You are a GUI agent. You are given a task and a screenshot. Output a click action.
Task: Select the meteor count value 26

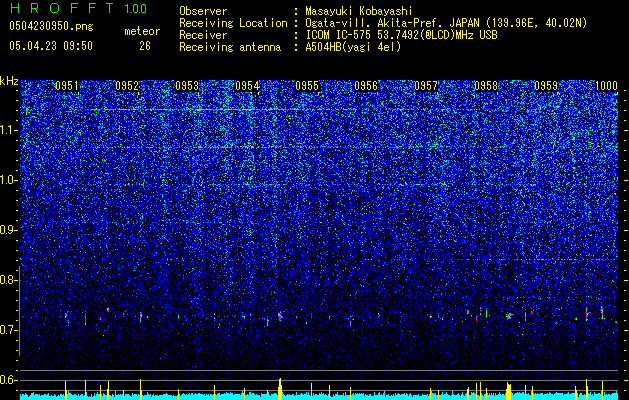point(145,46)
